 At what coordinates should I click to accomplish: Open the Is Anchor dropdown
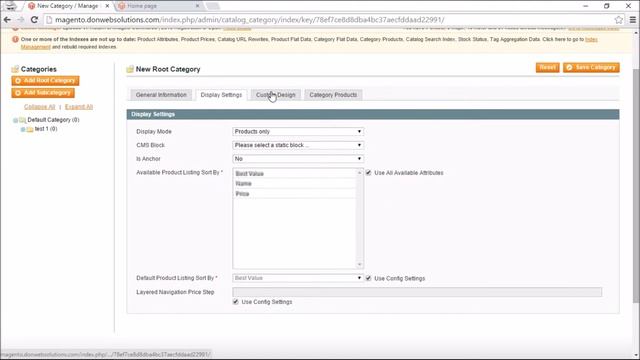click(x=298, y=158)
